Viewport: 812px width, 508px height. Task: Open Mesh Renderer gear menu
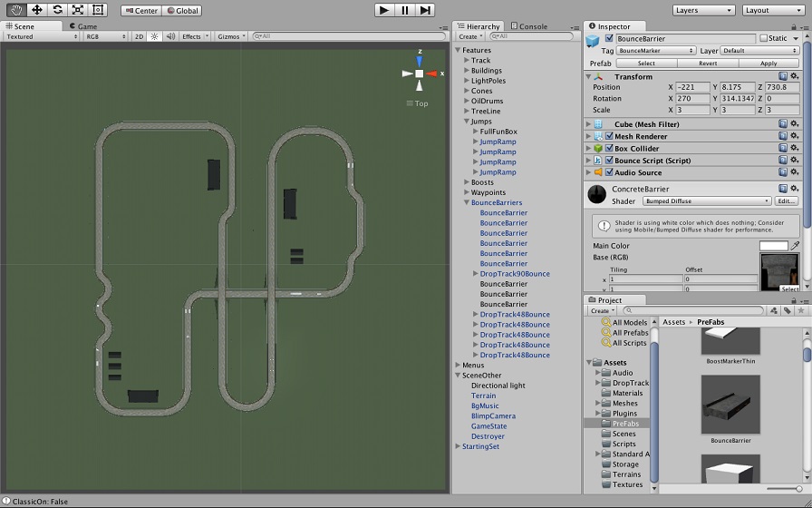pyautogui.click(x=795, y=136)
